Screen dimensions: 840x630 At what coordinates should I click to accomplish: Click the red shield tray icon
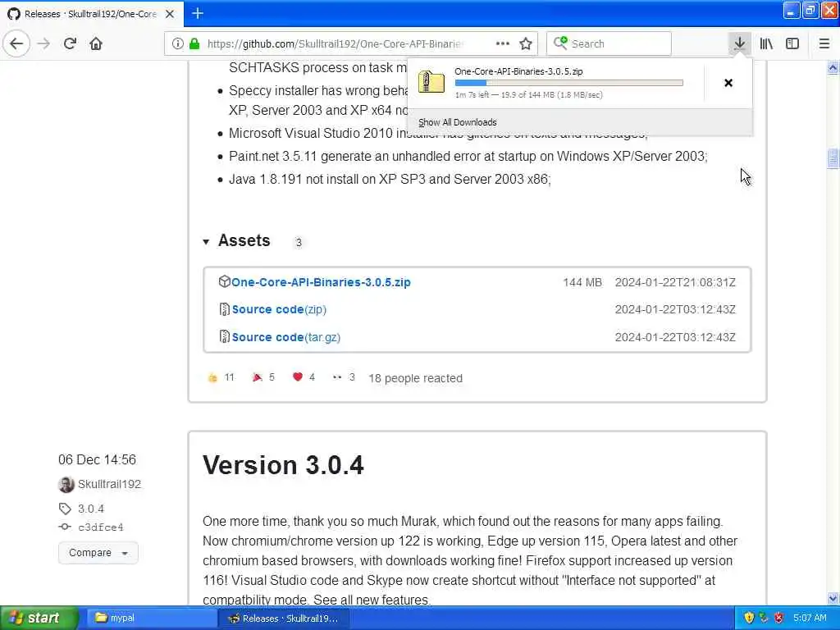[779, 618]
